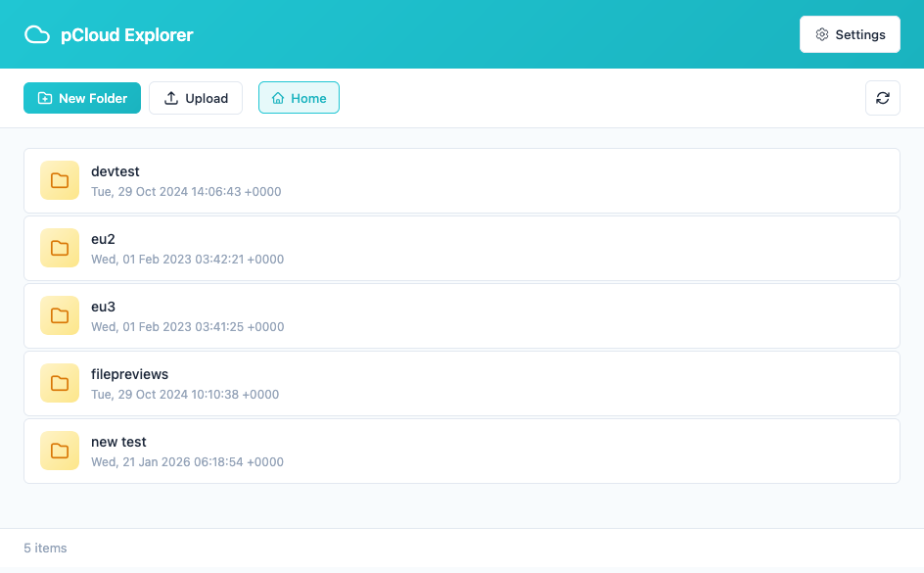
Task: Open the filepreviews folder
Action: pos(392,383)
